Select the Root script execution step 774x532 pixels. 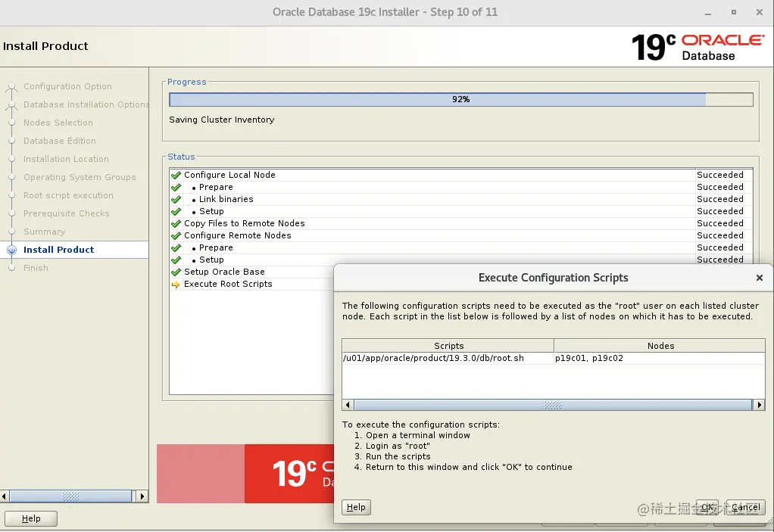click(69, 195)
